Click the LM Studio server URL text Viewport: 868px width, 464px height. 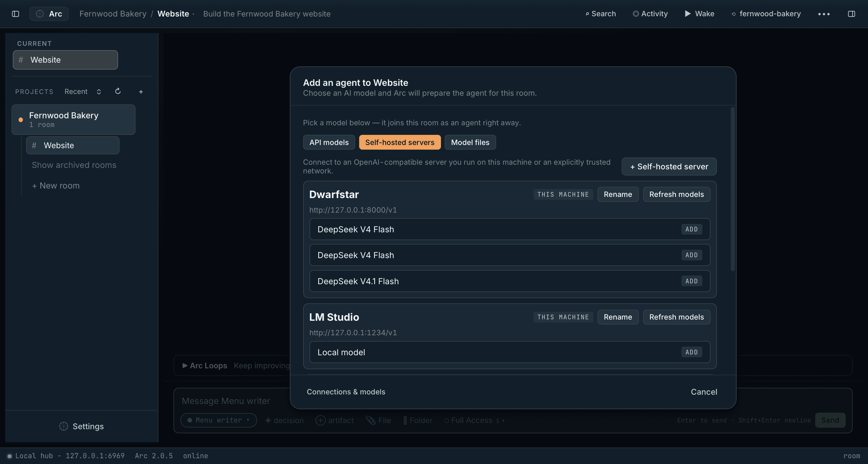point(353,332)
